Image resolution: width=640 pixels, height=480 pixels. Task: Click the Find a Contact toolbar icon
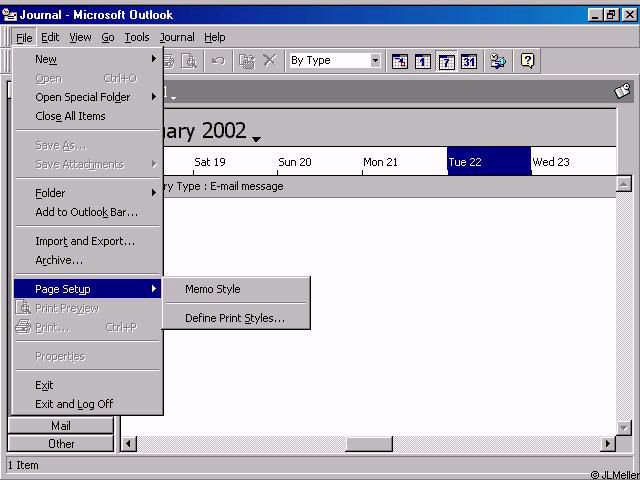[498, 61]
